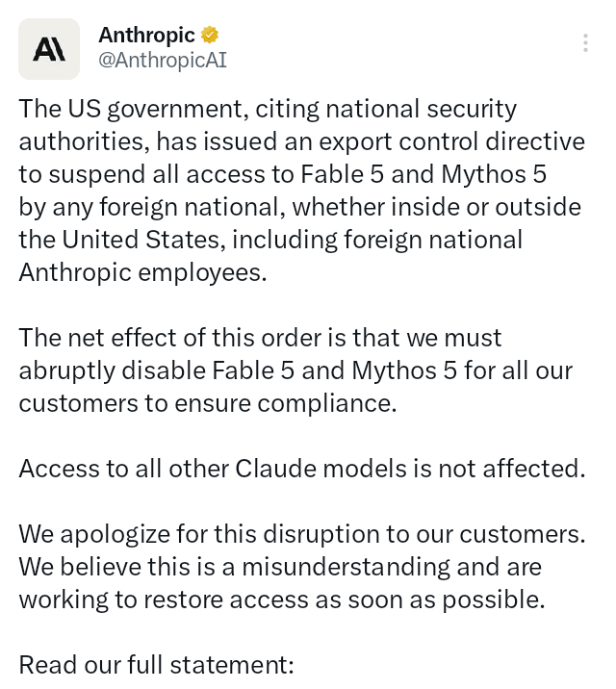Click the "to suspend all access" line
This screenshot has height=689, width=616.
(x=283, y=174)
